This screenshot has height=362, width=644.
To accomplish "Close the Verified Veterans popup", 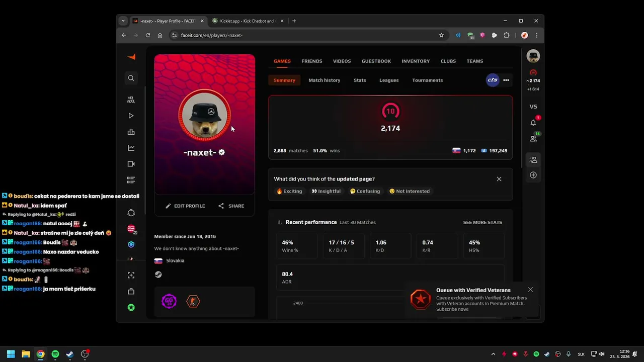I will click(530, 290).
